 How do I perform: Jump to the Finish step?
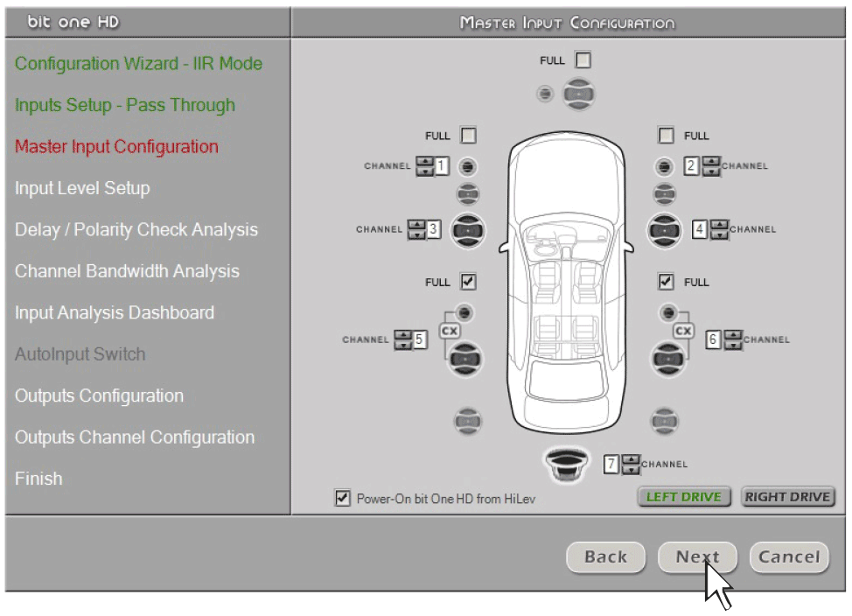(x=38, y=479)
